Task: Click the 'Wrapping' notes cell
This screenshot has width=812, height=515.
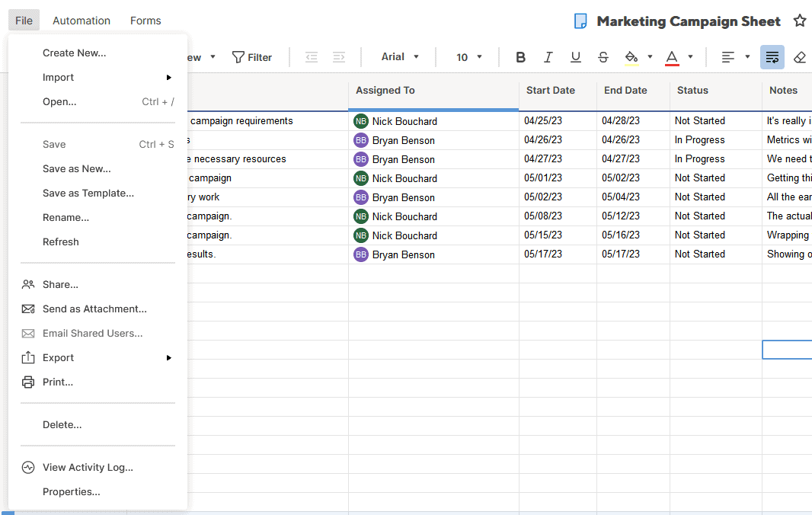Action: point(787,235)
